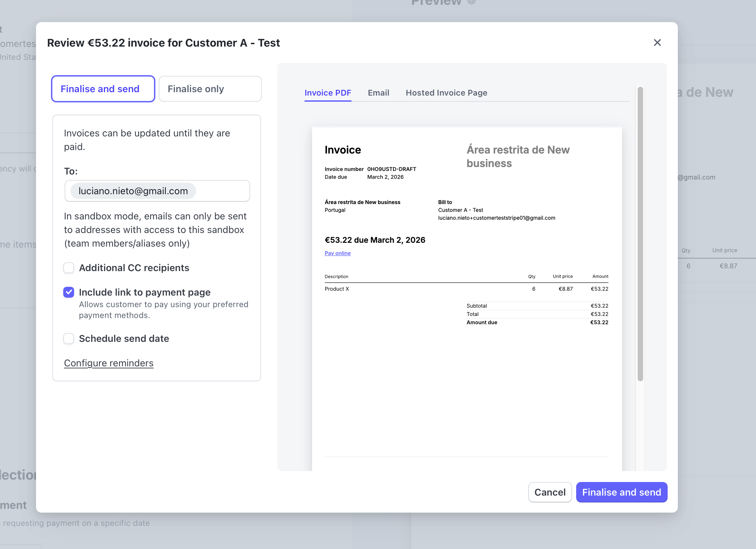Click the luciano.nieto@gmail.com recipient chip
This screenshot has height=549, width=756.
click(133, 191)
